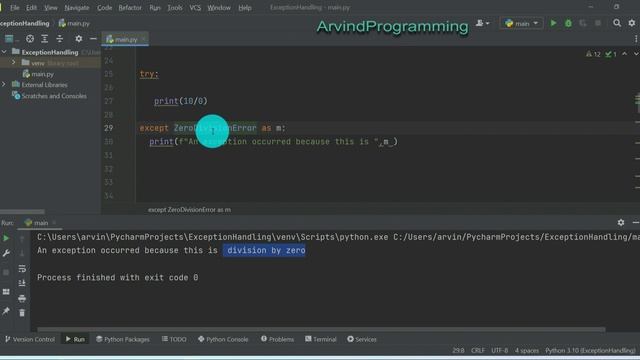Open the Problems tool window
Screen dimensions: 640x360
(x=278, y=339)
